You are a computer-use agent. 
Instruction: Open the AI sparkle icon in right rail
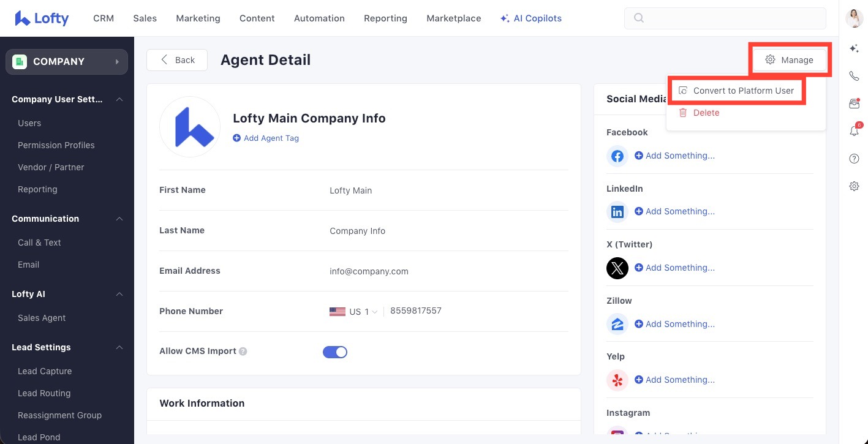coord(854,48)
